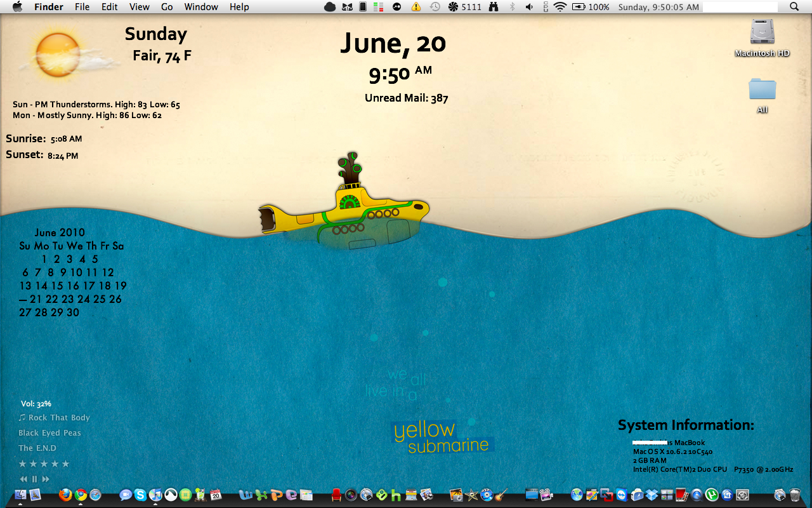
Task: Open the Apple menu
Action: (17, 7)
